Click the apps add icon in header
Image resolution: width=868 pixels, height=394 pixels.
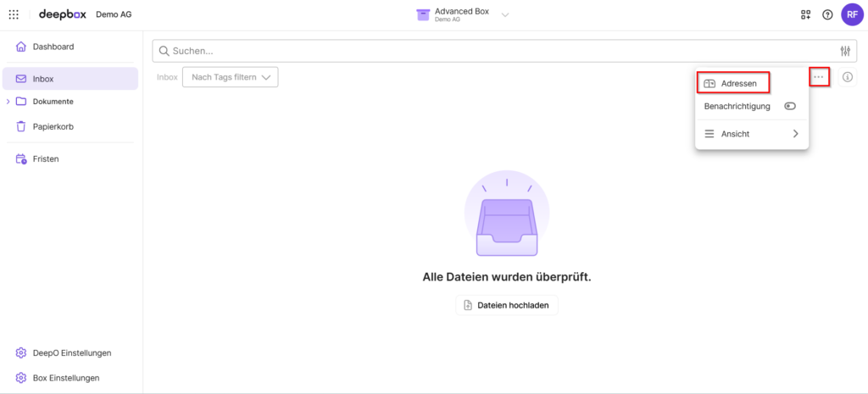click(x=805, y=15)
